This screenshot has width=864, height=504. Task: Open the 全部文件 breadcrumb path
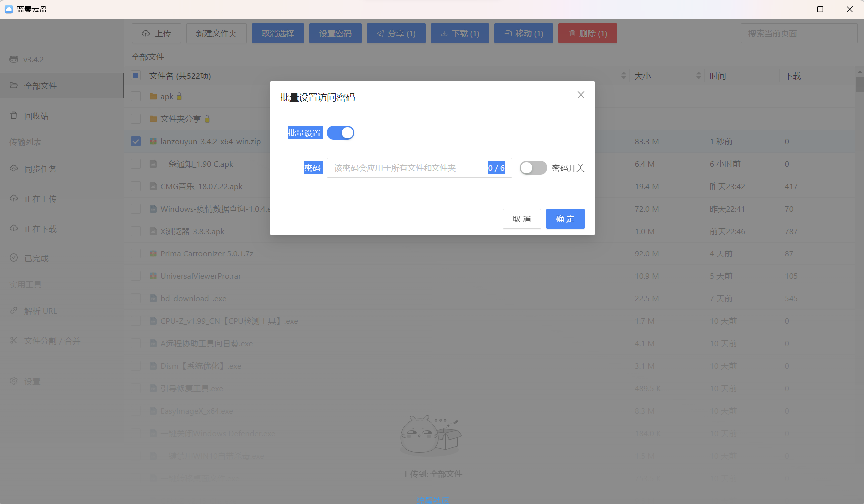148,57
